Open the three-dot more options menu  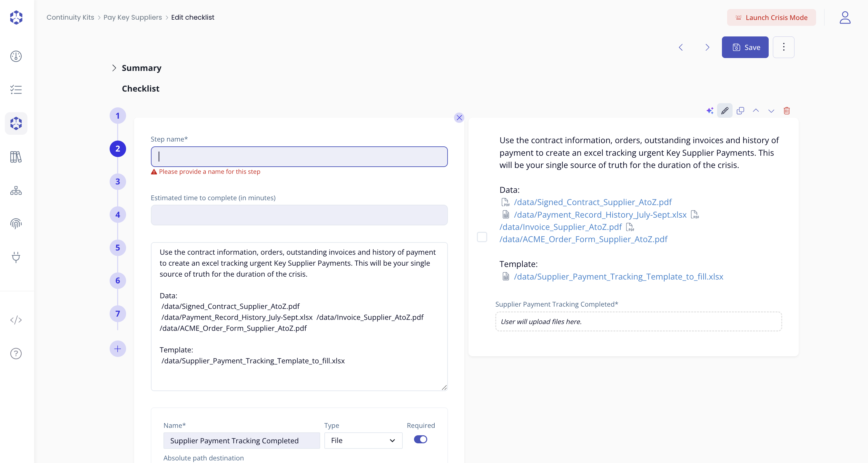tap(784, 47)
